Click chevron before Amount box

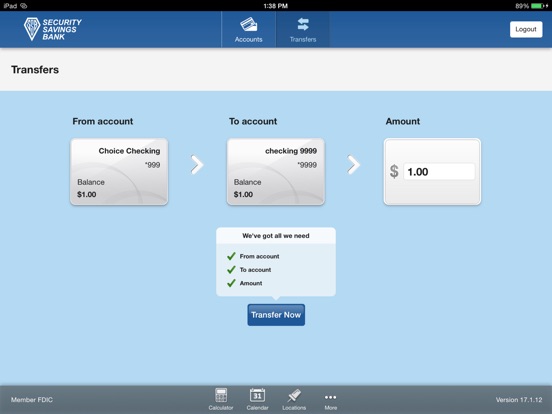coord(353,164)
